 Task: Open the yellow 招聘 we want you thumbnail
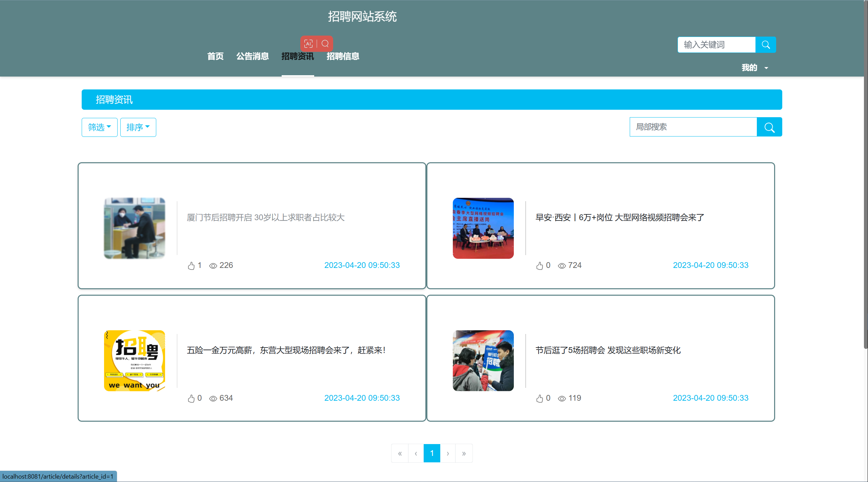tap(135, 361)
